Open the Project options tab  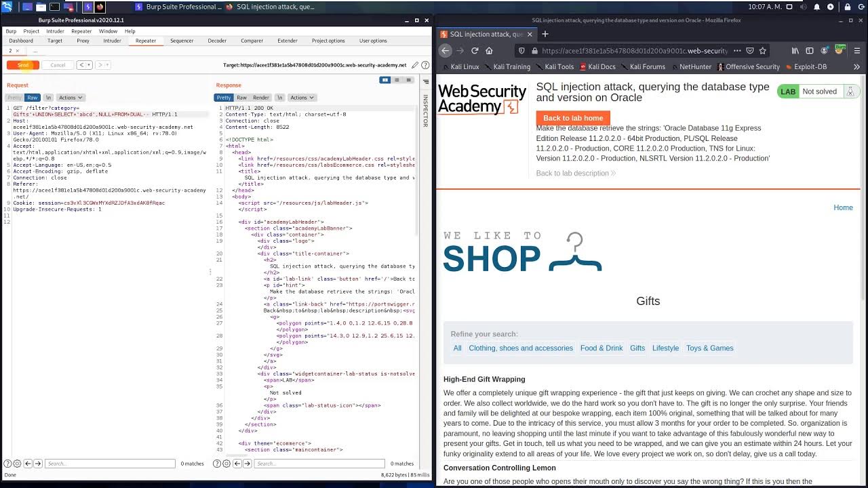(x=328, y=41)
